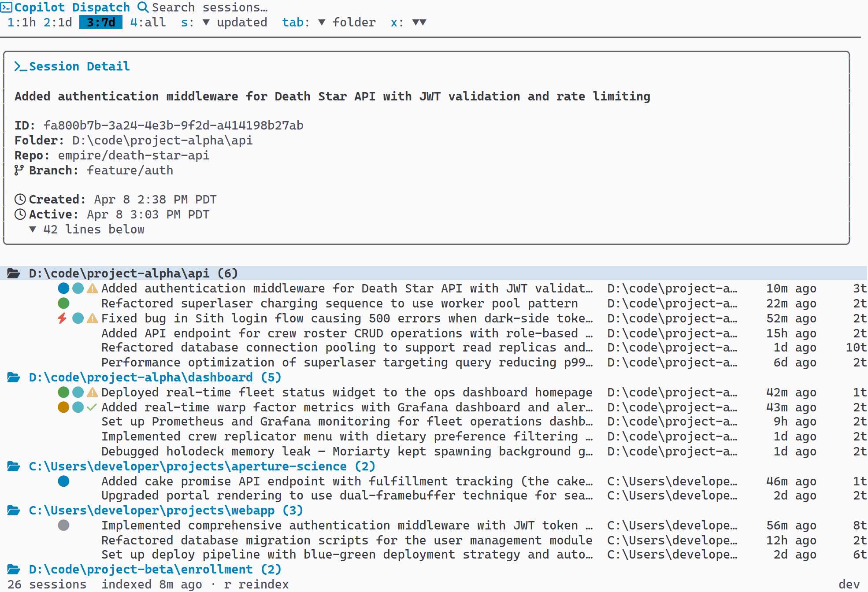
Task: Click the red lightning bolt on Sith login row
Action: click(x=63, y=318)
